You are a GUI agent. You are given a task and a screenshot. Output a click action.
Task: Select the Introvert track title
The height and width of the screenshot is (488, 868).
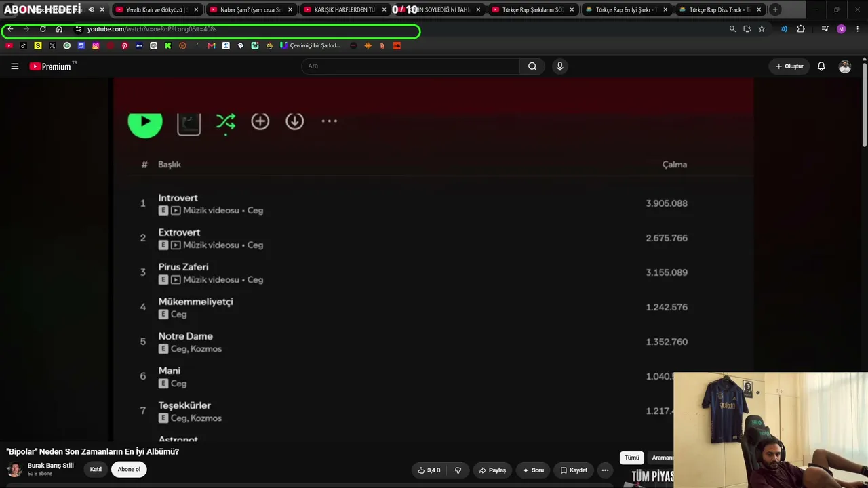tap(178, 198)
